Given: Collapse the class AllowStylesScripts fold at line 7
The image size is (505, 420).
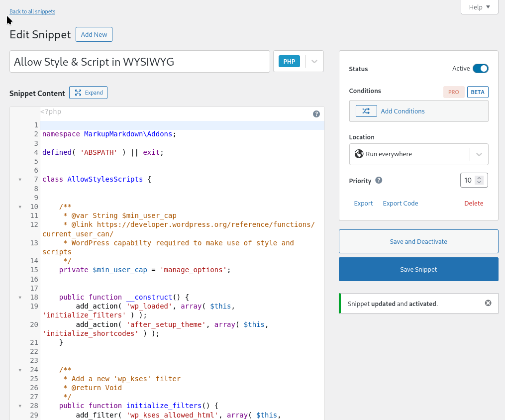Looking at the screenshot, I should [20, 180].
